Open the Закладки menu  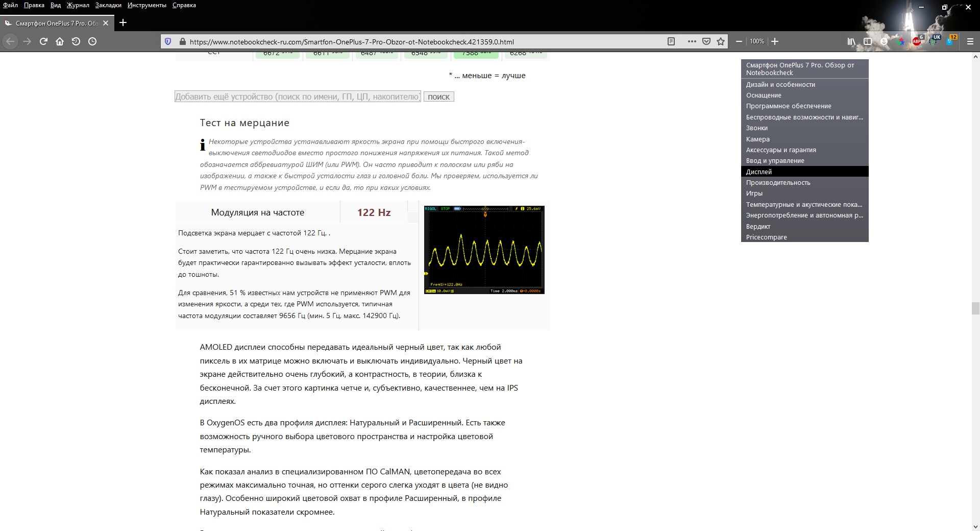point(108,5)
